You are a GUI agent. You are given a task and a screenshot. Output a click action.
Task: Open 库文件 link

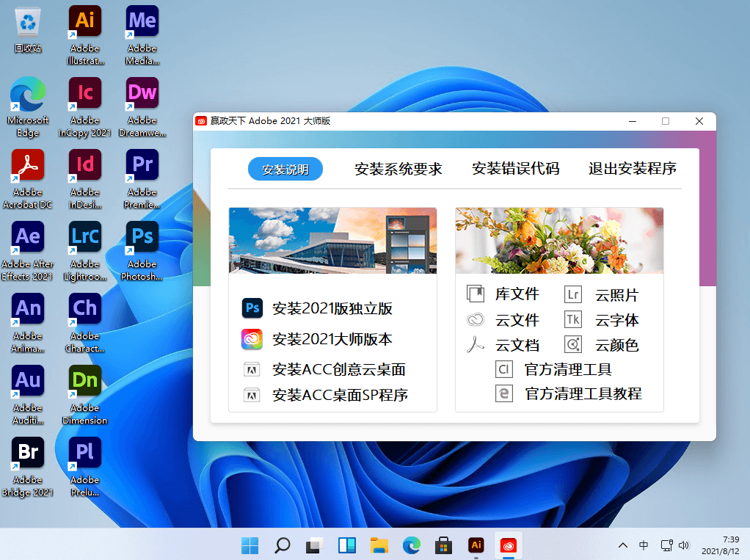517,294
